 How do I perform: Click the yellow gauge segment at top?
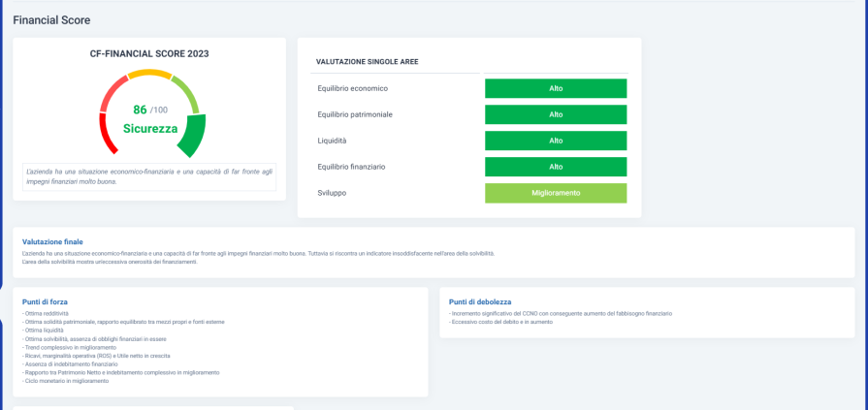pyautogui.click(x=149, y=74)
